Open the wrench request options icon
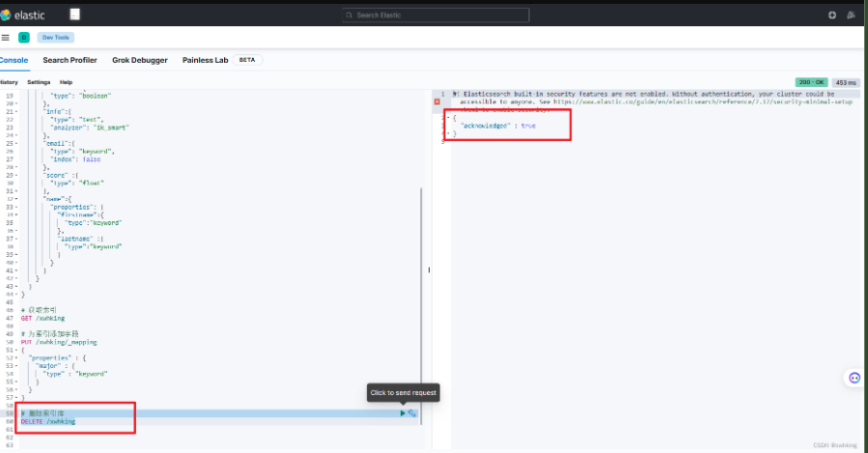Image resolution: width=868 pixels, height=453 pixels. (x=413, y=413)
